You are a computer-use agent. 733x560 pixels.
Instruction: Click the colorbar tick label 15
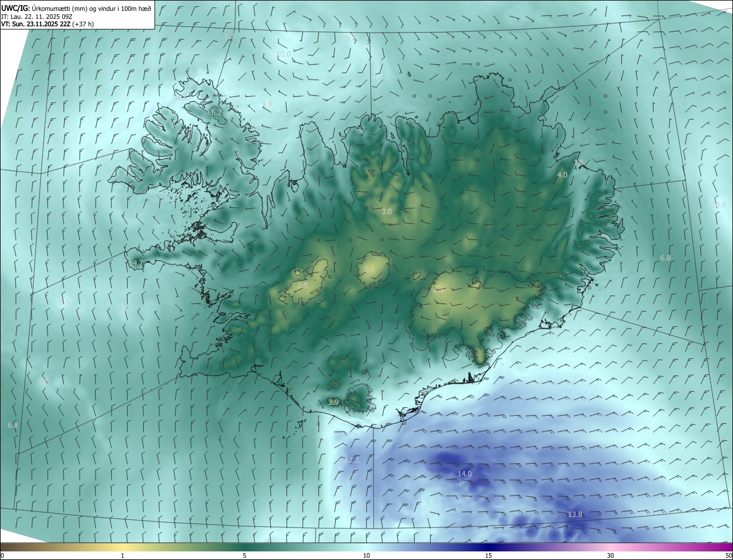488,555
